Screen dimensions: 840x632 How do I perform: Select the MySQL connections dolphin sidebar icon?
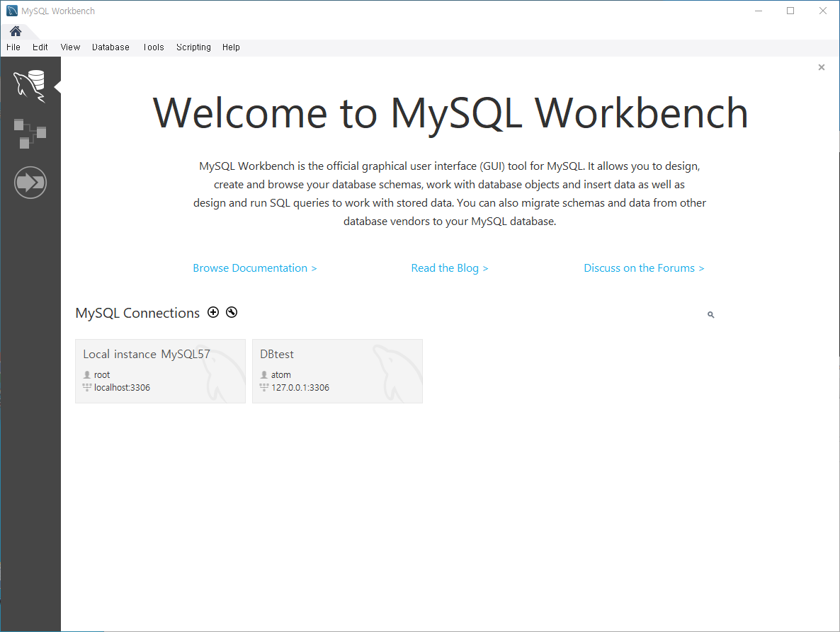(x=30, y=86)
